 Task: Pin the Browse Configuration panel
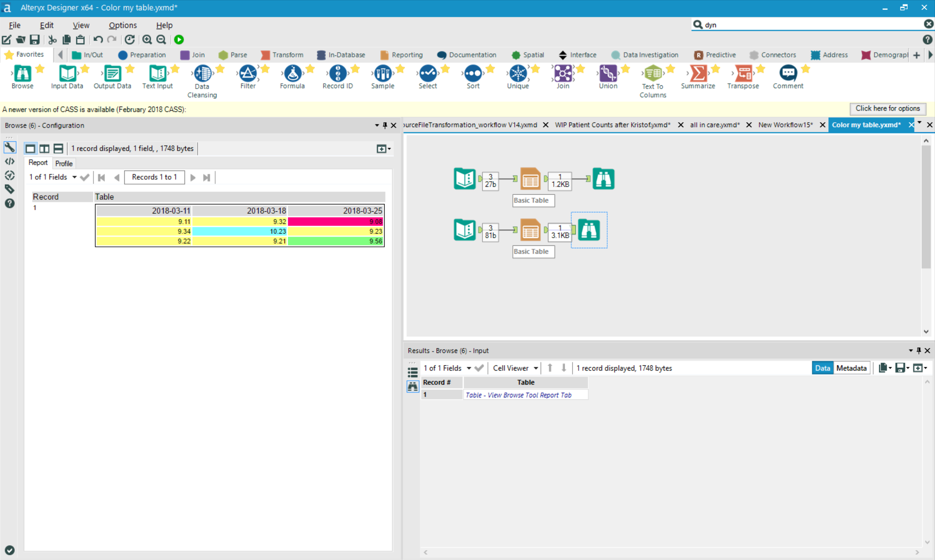(385, 125)
